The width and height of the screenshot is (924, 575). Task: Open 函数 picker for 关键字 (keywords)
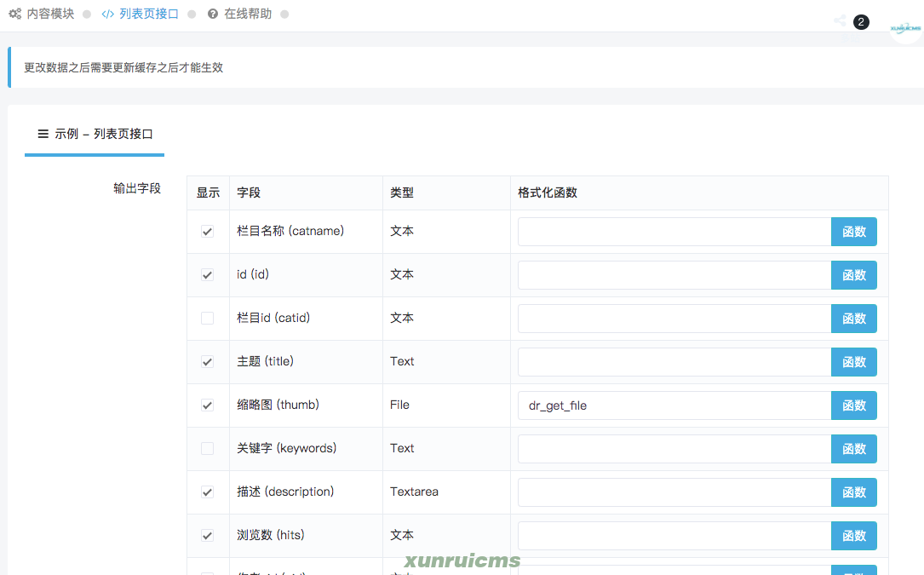[854, 449]
